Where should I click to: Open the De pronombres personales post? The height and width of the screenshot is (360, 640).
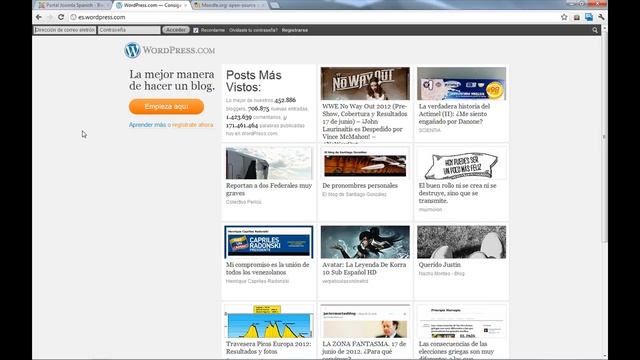click(x=360, y=186)
